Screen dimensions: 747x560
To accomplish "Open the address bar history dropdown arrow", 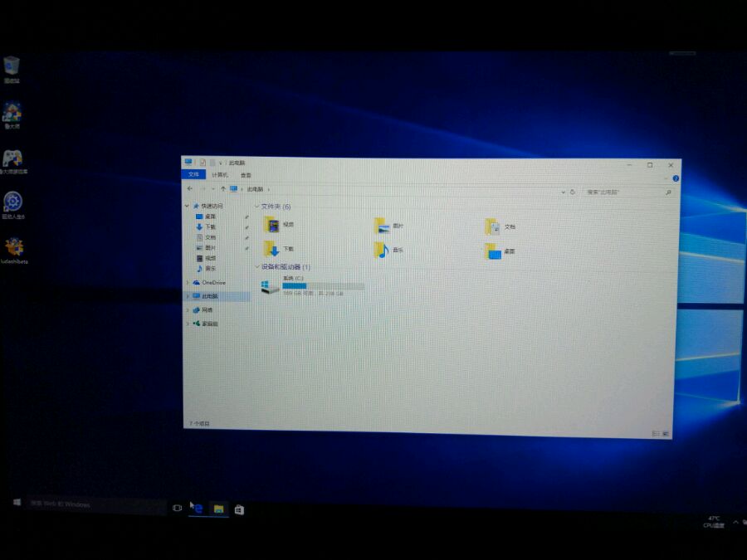I will 563,192.
